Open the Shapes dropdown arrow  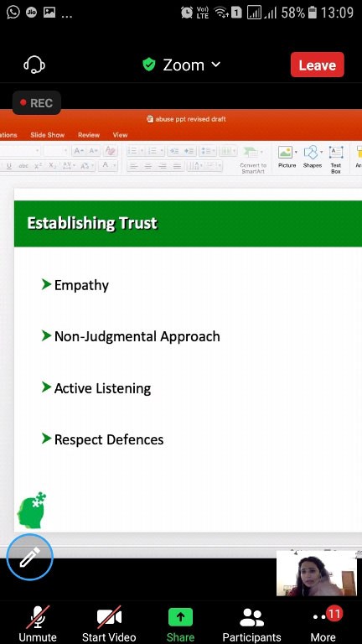(321, 152)
